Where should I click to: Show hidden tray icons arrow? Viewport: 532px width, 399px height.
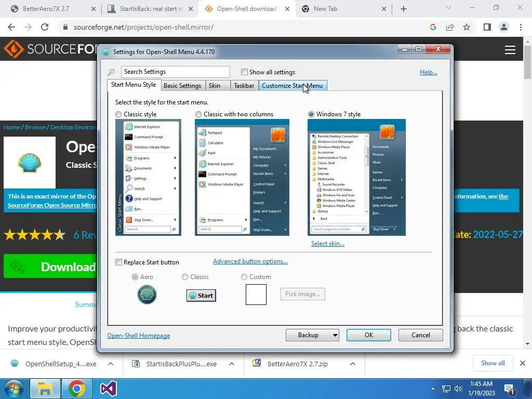[433, 389]
